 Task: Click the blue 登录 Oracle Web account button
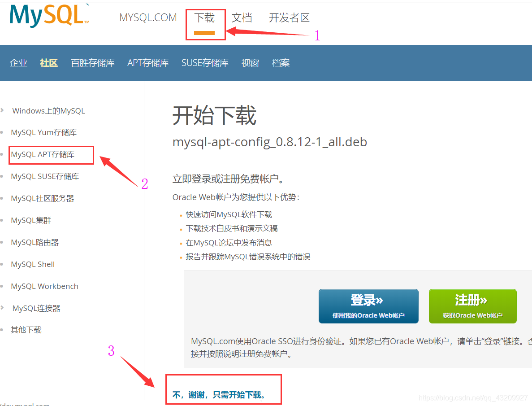(x=368, y=306)
